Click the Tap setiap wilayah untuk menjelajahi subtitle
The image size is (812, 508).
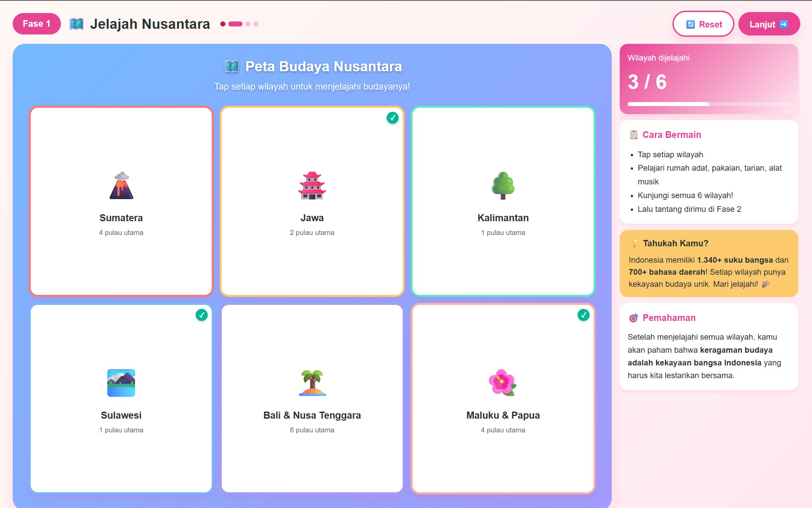pyautogui.click(x=312, y=86)
